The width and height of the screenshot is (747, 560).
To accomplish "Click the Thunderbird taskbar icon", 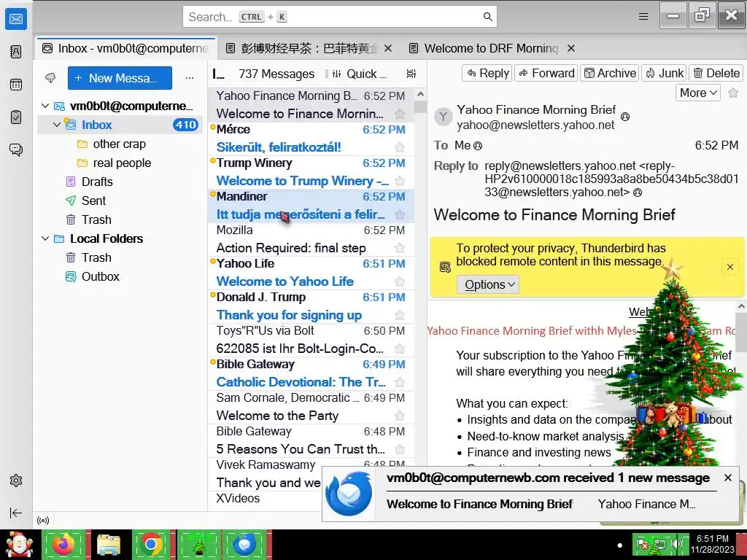I will click(x=245, y=544).
